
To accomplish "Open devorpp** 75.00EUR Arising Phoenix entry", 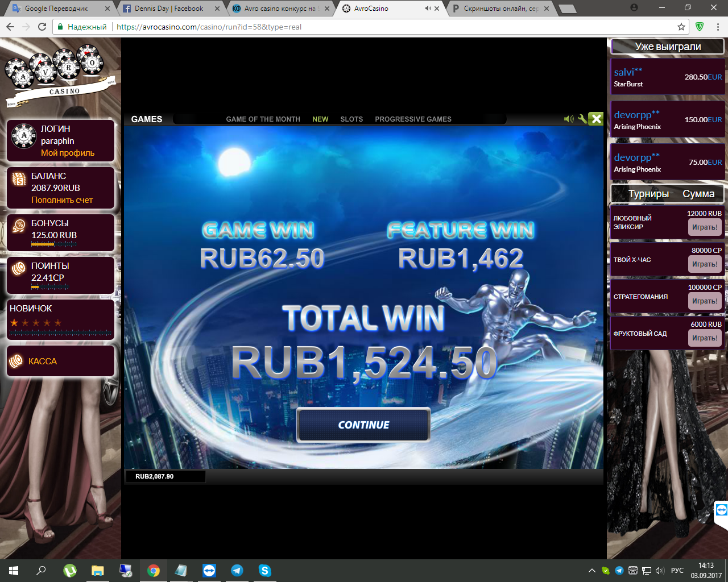I will point(668,162).
